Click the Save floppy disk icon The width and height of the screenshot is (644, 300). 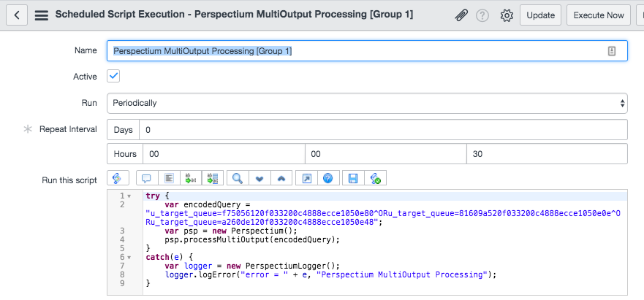[x=353, y=178]
